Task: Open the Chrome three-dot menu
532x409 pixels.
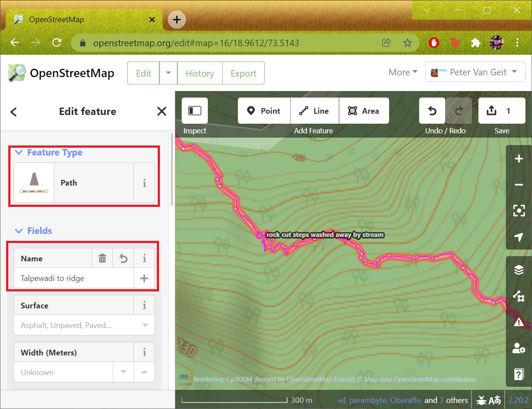Action: tap(517, 43)
